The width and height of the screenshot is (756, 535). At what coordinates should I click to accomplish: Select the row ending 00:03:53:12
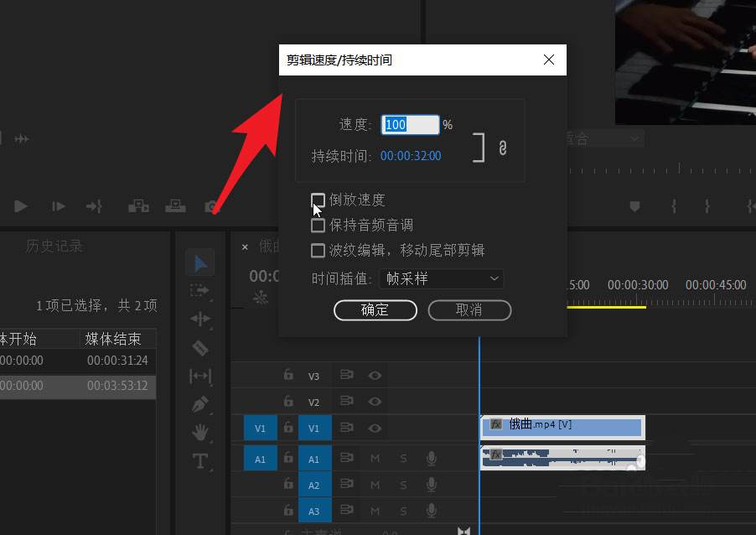[x=77, y=386]
